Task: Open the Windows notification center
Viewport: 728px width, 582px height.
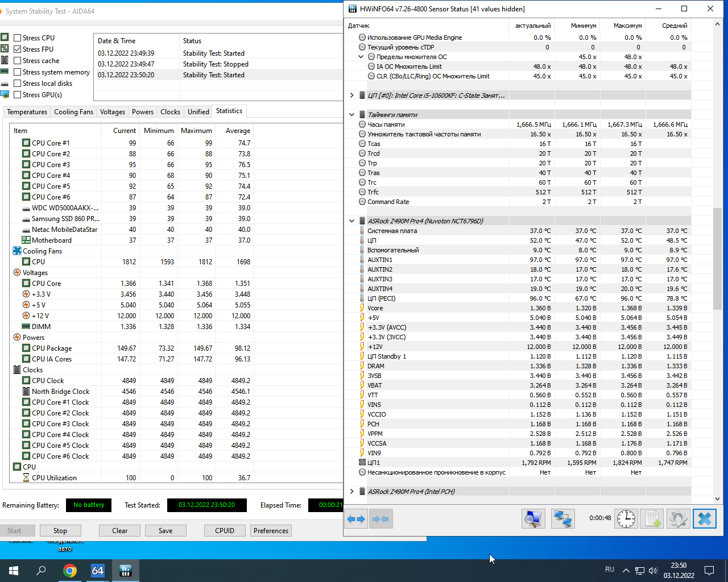Action: (709, 571)
